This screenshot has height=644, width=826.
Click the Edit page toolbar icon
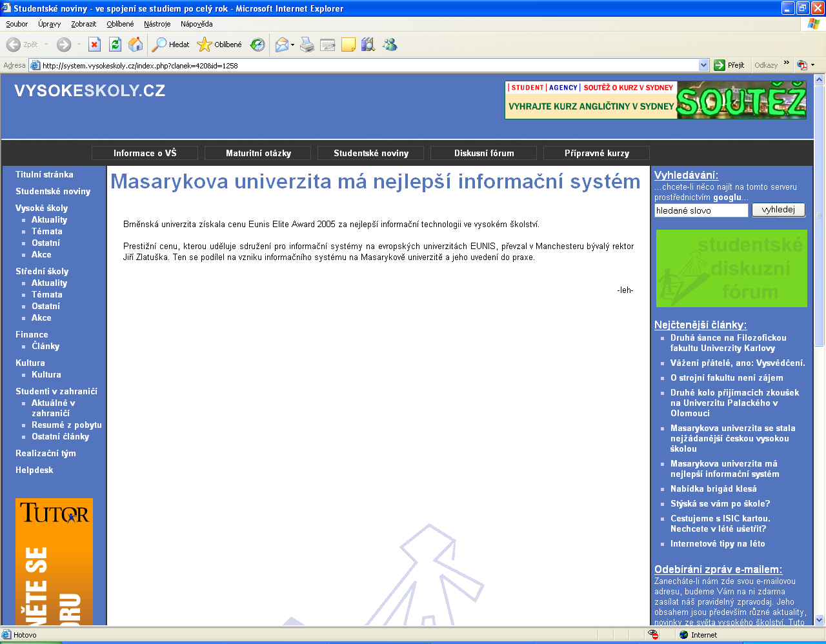click(x=328, y=45)
